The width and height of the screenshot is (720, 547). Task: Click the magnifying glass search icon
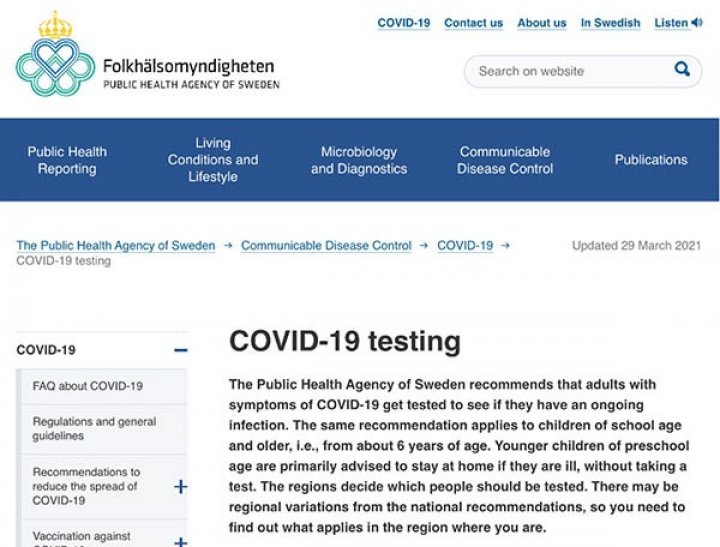pyautogui.click(x=682, y=70)
